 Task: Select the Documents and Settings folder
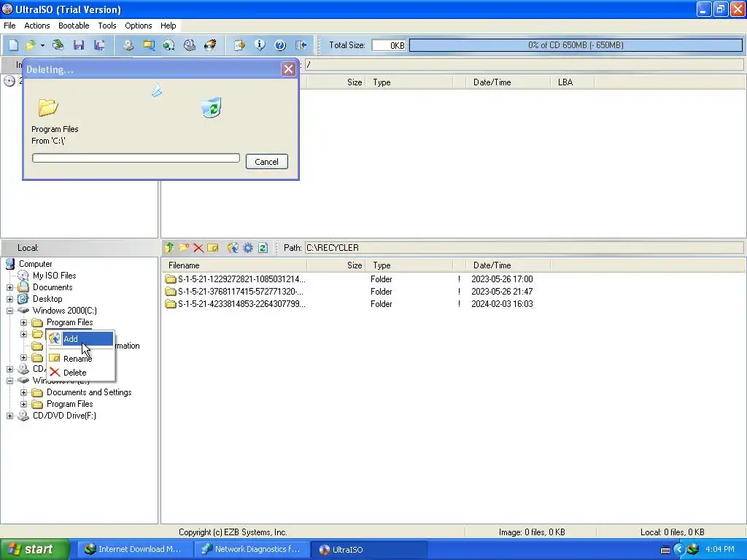pyautogui.click(x=89, y=392)
